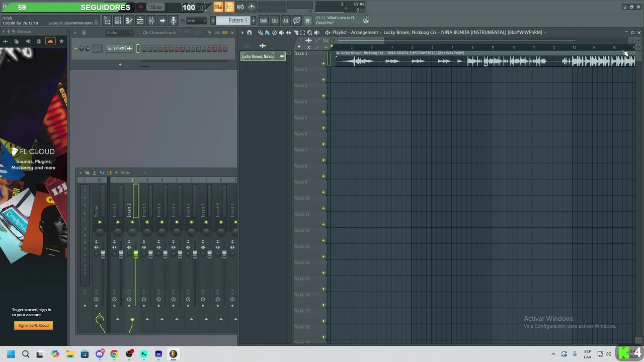Select the Paint brush tool in Playlist
This screenshot has height=362, width=644.
click(x=267, y=33)
